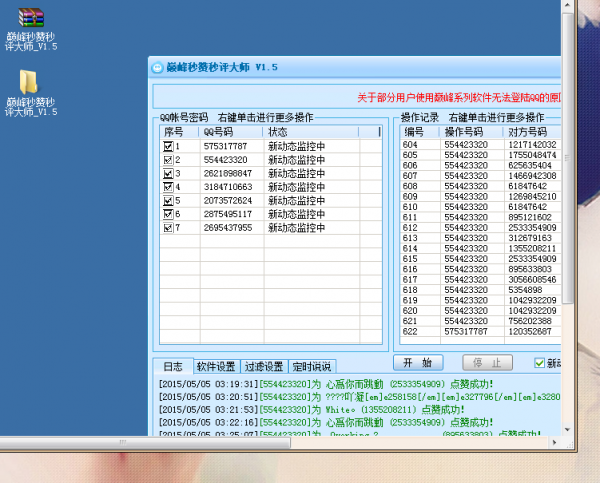Select QQ number 575317787 in account list
This screenshot has height=483, width=600.
point(225,146)
